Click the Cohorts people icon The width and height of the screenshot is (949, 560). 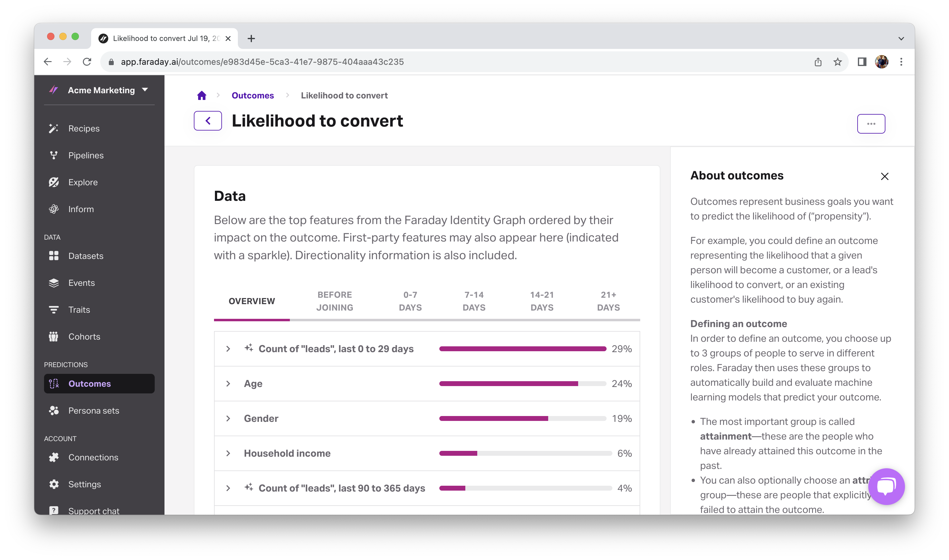point(54,337)
